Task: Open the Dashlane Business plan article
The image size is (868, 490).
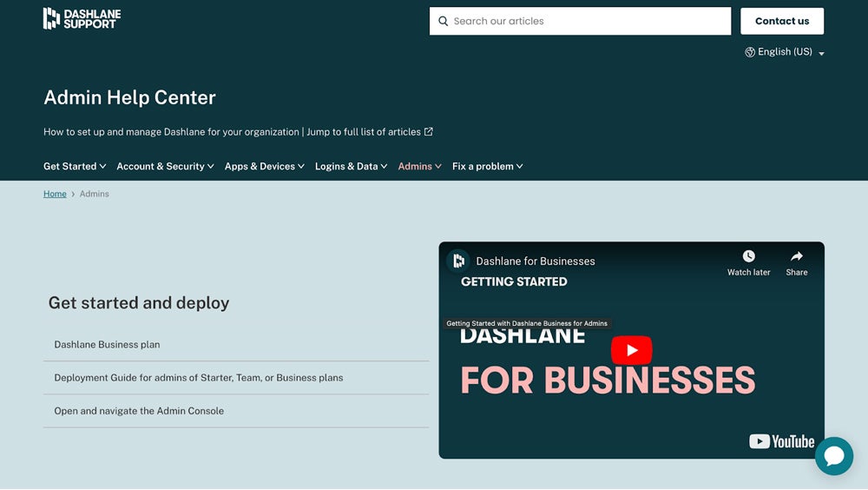Action: [x=107, y=345]
